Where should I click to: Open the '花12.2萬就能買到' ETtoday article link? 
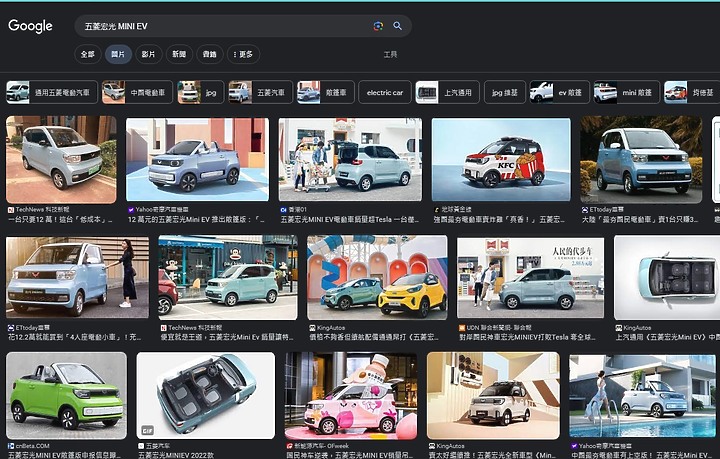click(x=74, y=337)
